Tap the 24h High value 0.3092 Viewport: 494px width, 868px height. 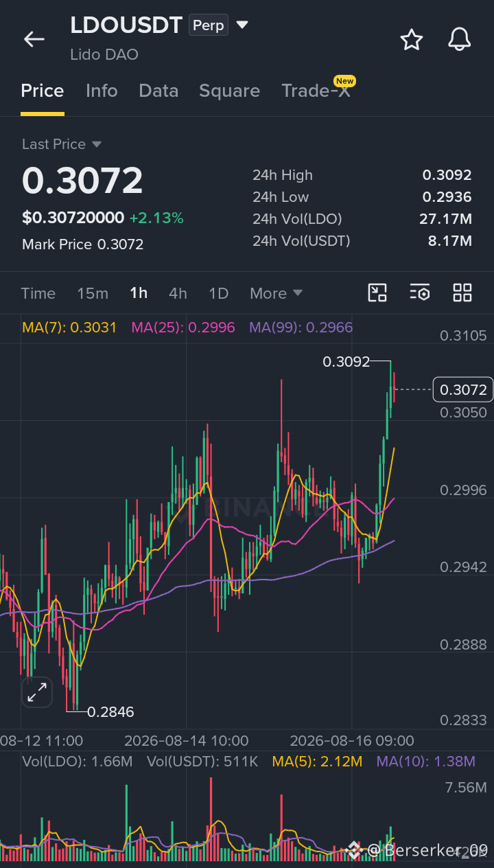447,175
